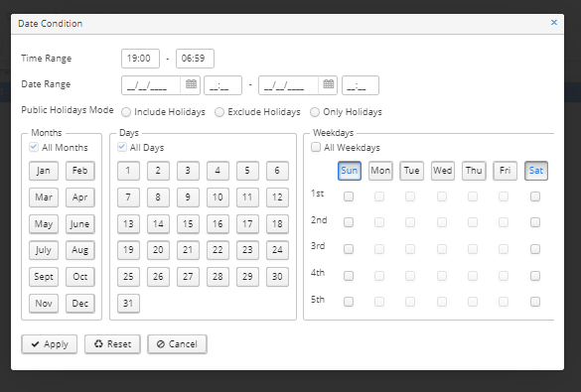Uncheck the All Months checkbox

(x=34, y=147)
